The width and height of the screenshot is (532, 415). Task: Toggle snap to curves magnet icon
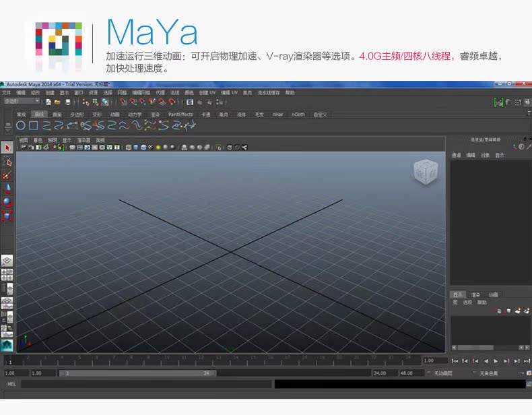tap(133, 102)
